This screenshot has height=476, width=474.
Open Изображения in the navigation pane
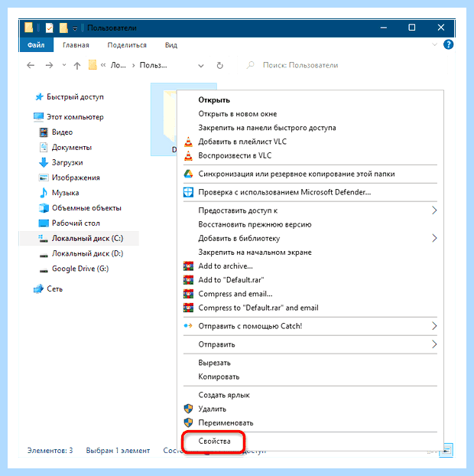pyautogui.click(x=76, y=178)
